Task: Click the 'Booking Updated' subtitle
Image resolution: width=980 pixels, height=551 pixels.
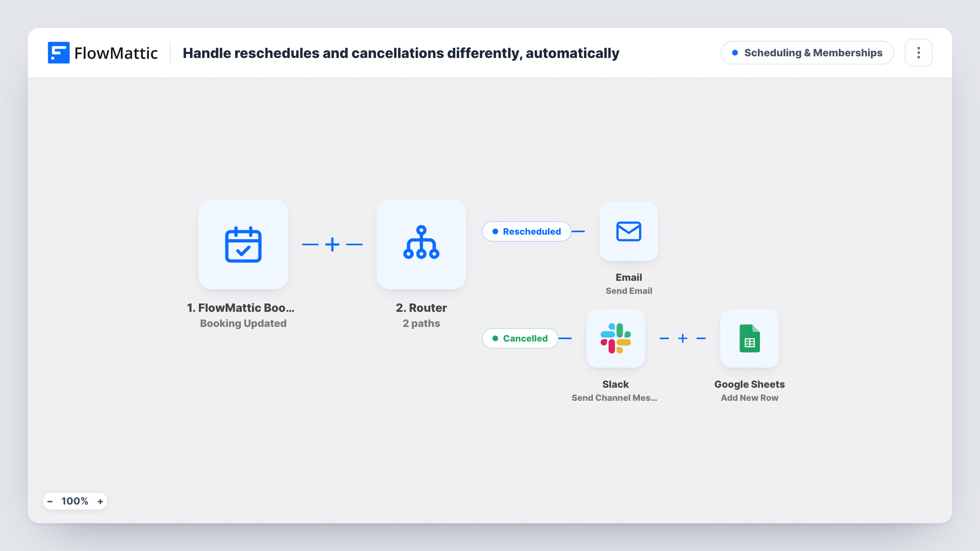Action: pyautogui.click(x=243, y=323)
